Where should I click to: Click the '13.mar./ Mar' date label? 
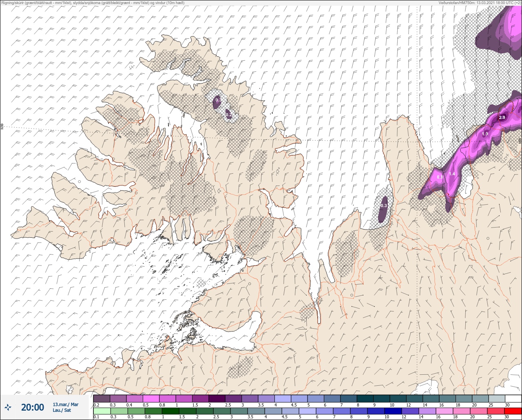tap(66, 405)
